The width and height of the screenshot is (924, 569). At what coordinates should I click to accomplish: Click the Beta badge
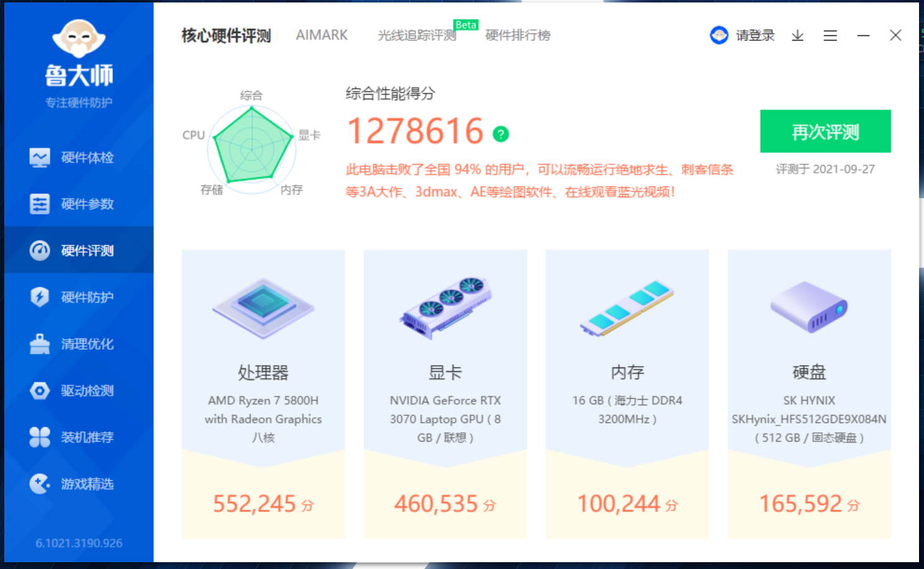(x=465, y=25)
